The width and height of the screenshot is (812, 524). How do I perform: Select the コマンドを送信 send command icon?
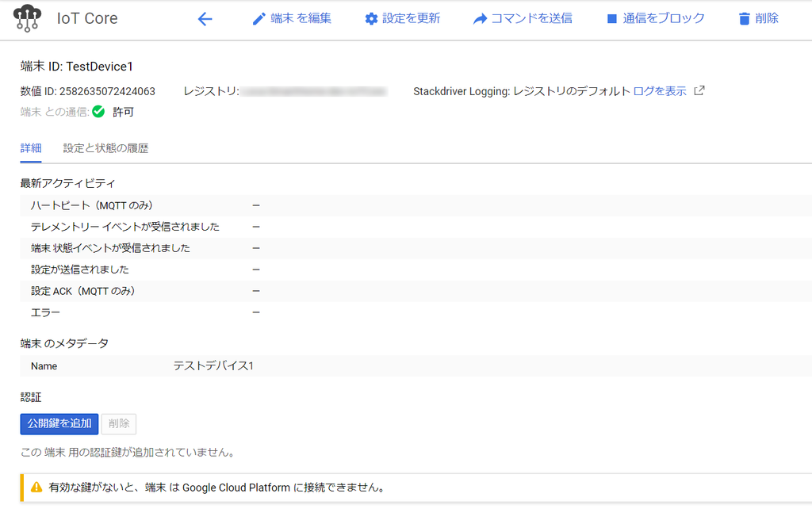pyautogui.click(x=479, y=18)
